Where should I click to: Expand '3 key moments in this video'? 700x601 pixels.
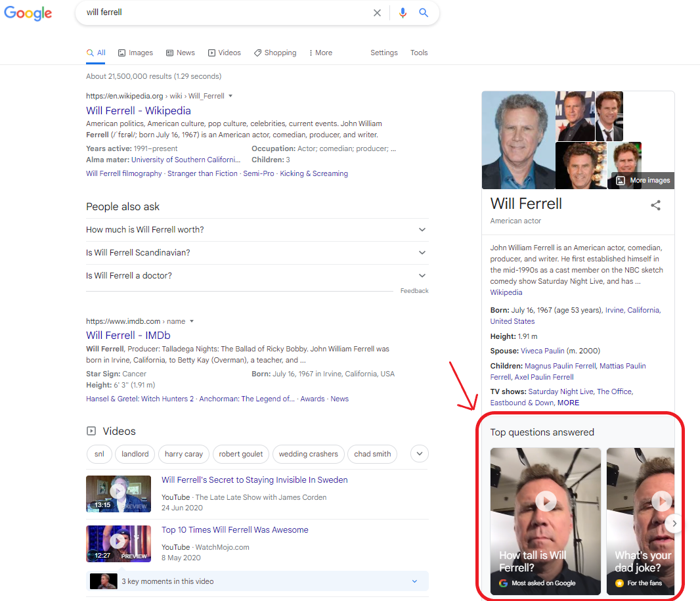257,581
